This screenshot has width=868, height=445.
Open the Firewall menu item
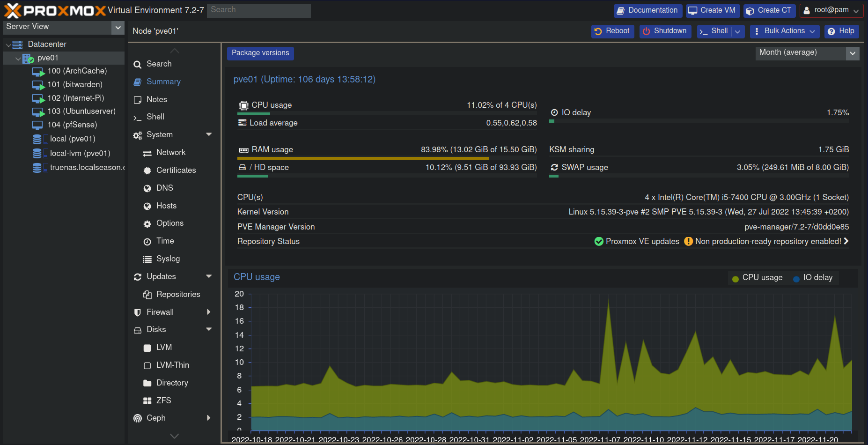click(x=160, y=312)
